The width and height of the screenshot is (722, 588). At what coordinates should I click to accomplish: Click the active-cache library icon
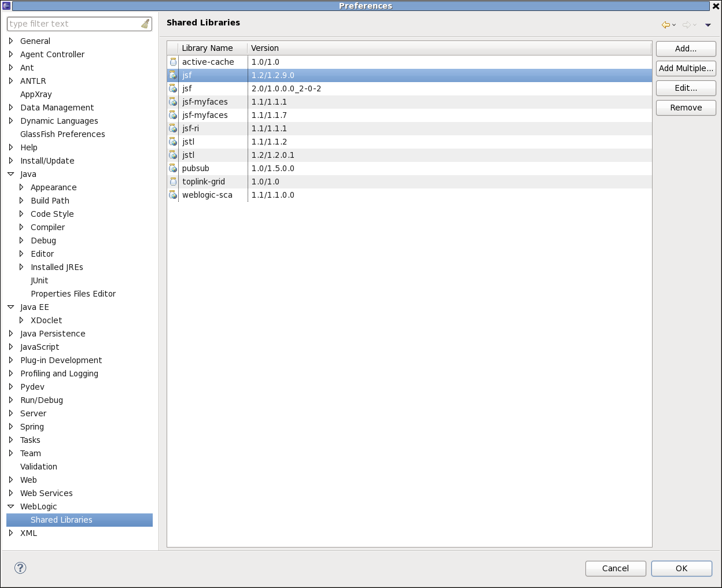[x=173, y=62]
